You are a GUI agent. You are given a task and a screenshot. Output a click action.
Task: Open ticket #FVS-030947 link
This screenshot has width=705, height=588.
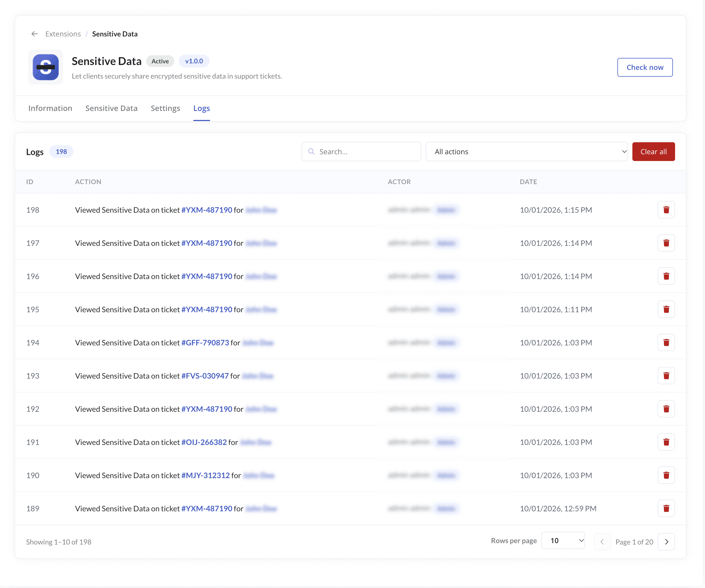205,376
